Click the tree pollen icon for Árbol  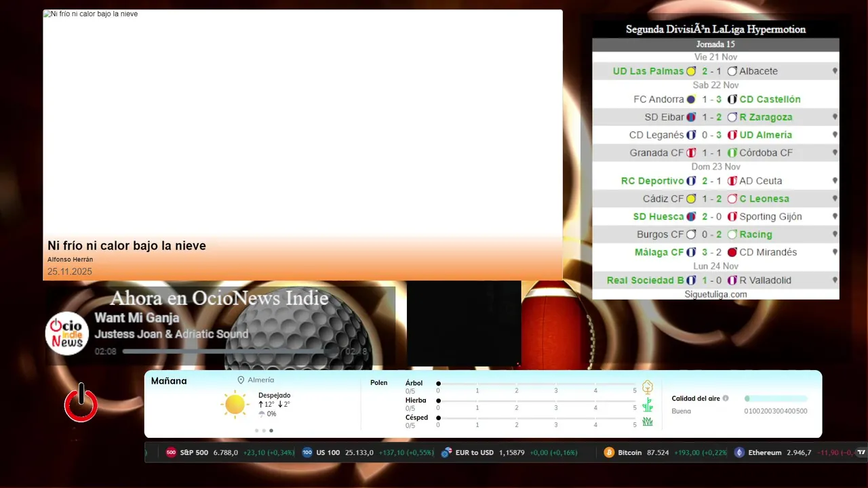pos(648,387)
